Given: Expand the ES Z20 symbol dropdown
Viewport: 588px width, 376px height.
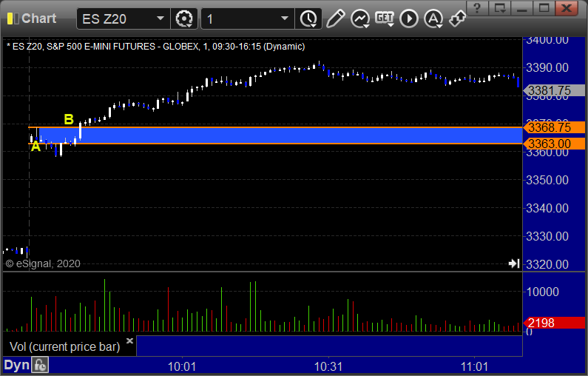Looking at the screenshot, I should click(x=160, y=19).
